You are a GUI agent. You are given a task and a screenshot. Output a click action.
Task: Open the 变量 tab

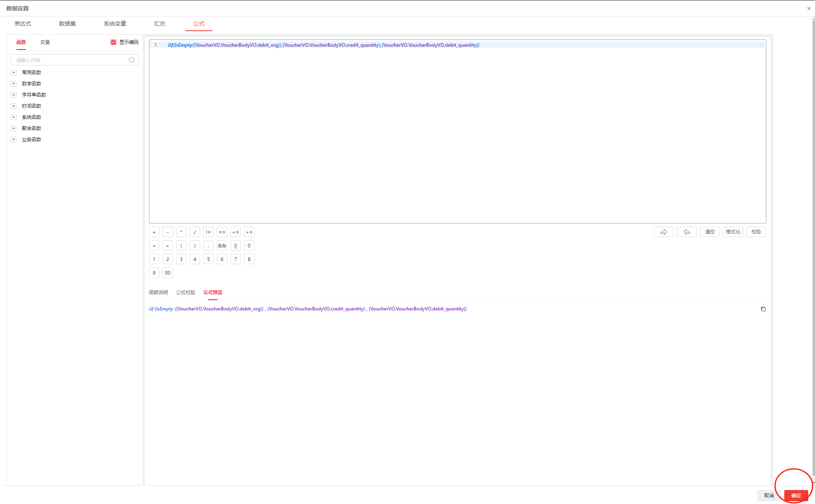[45, 42]
